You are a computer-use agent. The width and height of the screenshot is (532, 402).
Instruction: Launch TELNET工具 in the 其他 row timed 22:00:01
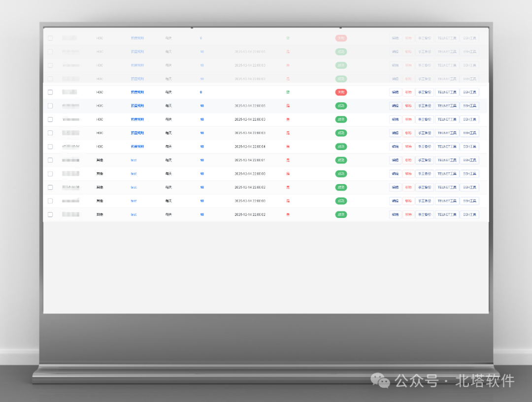tap(447, 160)
